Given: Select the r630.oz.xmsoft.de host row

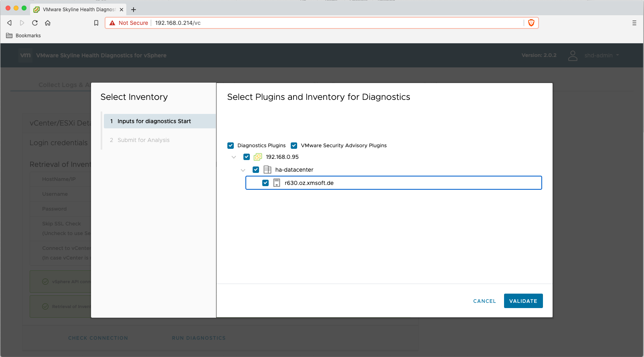Looking at the screenshot, I should (x=394, y=183).
